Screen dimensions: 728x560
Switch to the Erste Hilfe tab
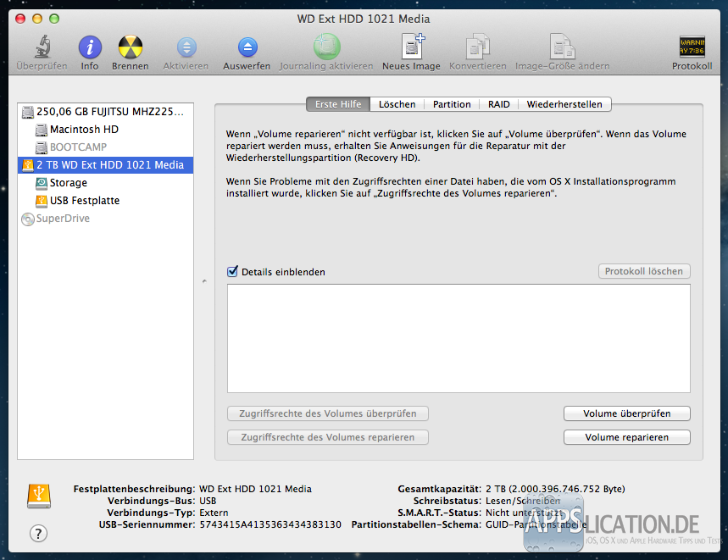tap(338, 104)
